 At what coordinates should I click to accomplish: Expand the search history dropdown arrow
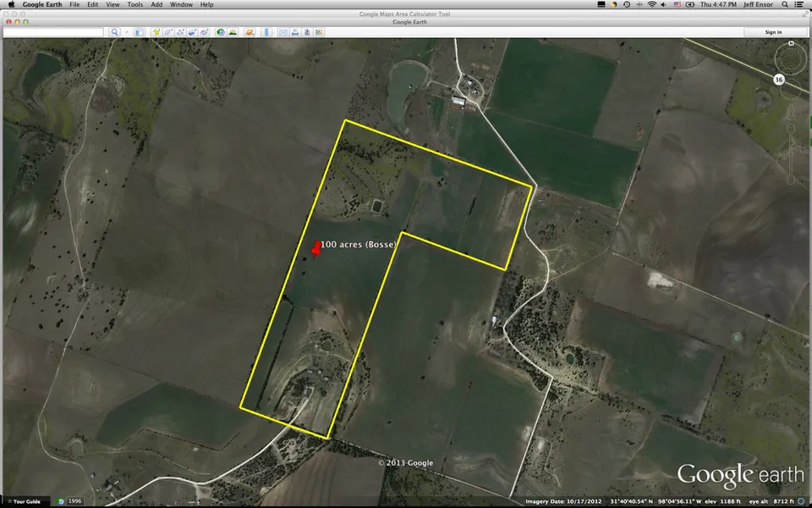tap(127, 32)
